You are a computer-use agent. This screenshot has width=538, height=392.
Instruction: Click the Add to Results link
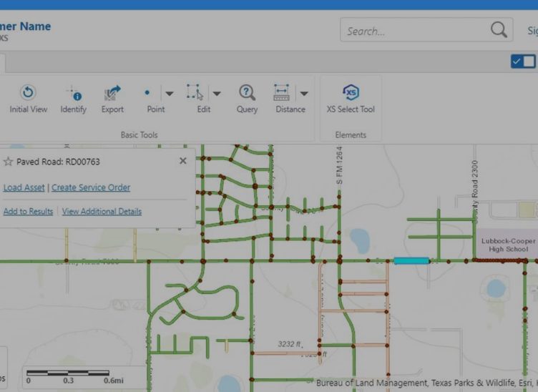pyautogui.click(x=28, y=212)
